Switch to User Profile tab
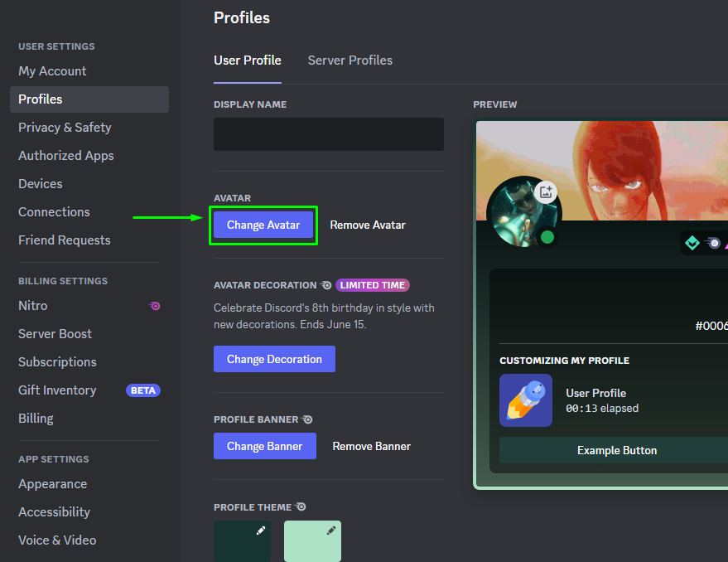The width and height of the screenshot is (728, 562). [x=248, y=61]
